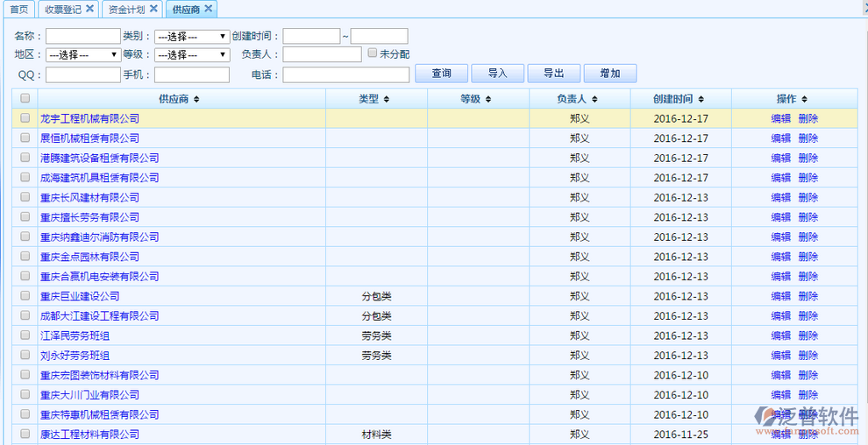Close the 资金计划 tab

(x=153, y=9)
